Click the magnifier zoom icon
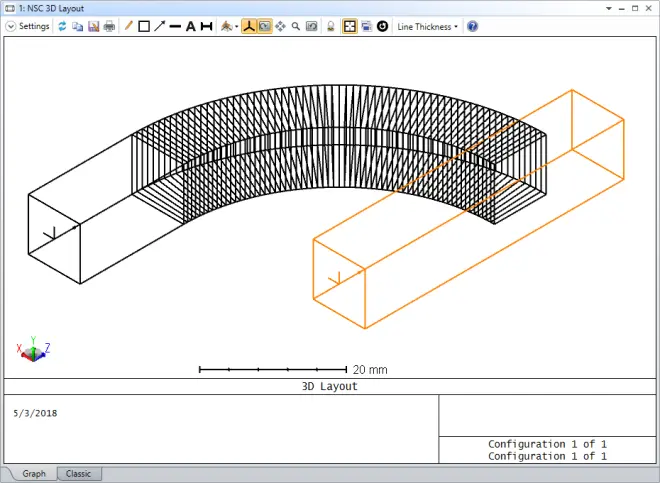This screenshot has height=483, width=660. (x=296, y=27)
